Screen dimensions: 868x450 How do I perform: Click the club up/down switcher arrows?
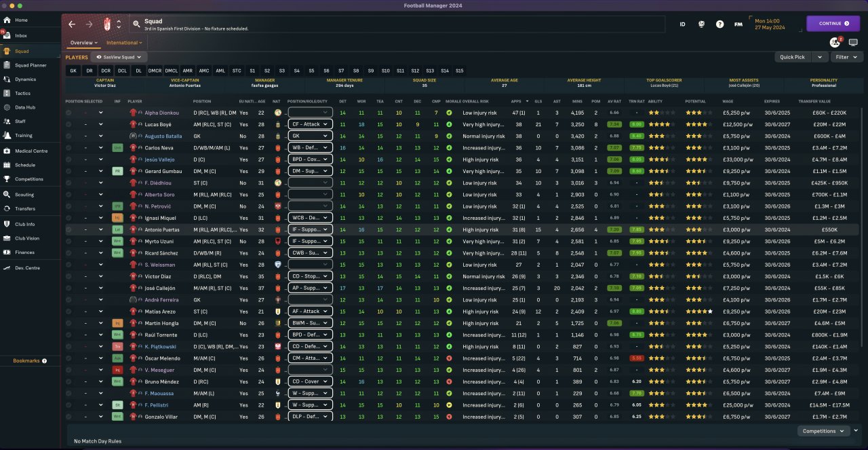coord(119,24)
